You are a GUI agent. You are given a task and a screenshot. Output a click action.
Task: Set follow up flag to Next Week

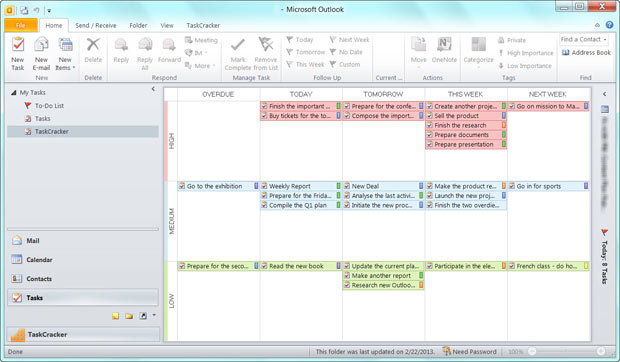tap(350, 40)
